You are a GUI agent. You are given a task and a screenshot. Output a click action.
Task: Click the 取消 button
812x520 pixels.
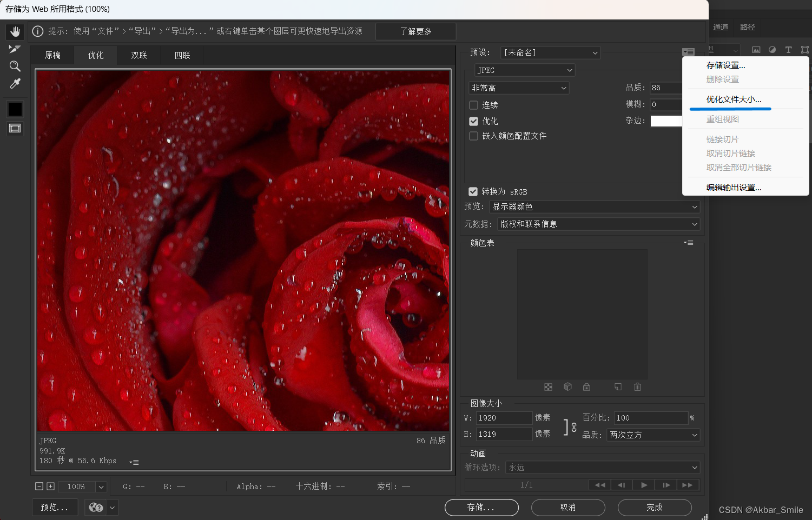(568, 508)
